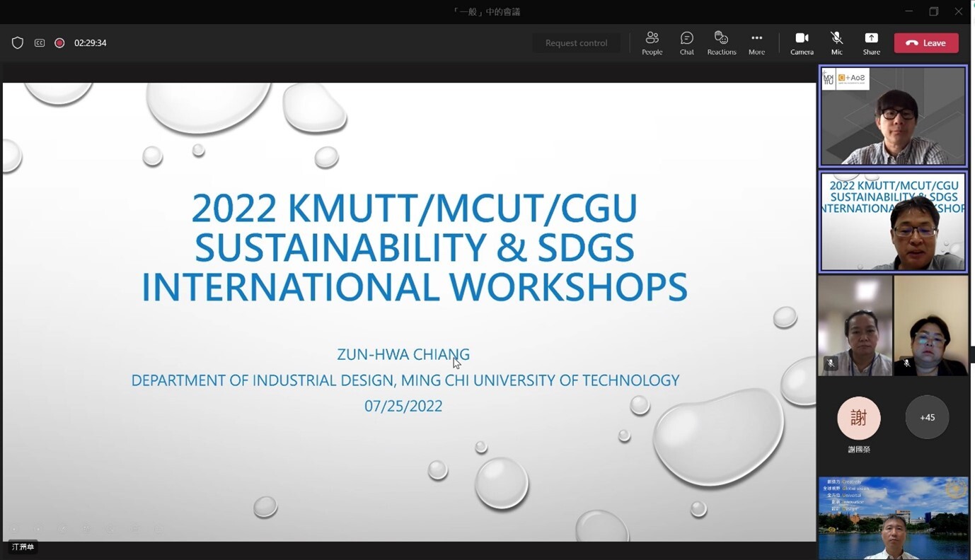
Task: Expand the +45 hidden participants overflow
Action: pyautogui.click(x=927, y=417)
